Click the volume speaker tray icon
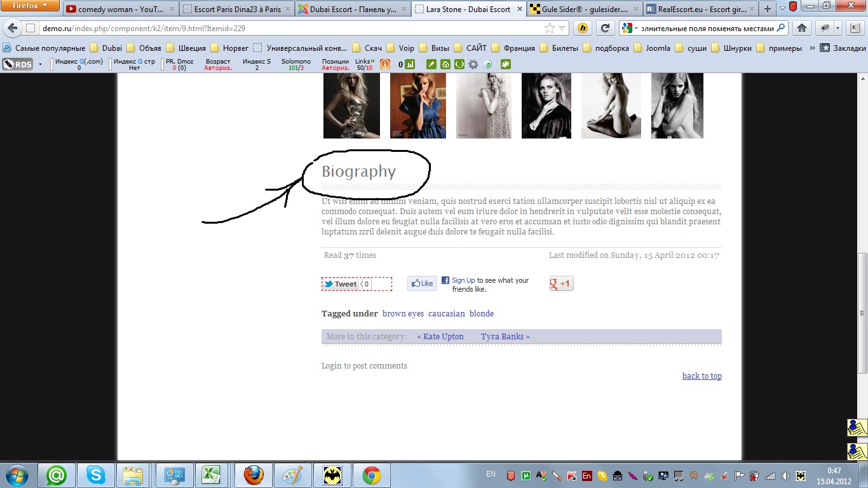 tap(786, 475)
